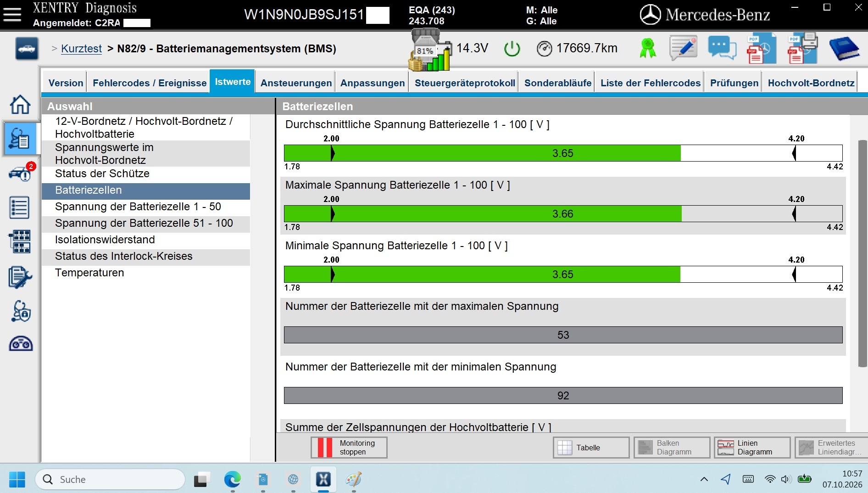Print the PDF protocol icon
Screen dimensions: 868x493
pos(802,48)
